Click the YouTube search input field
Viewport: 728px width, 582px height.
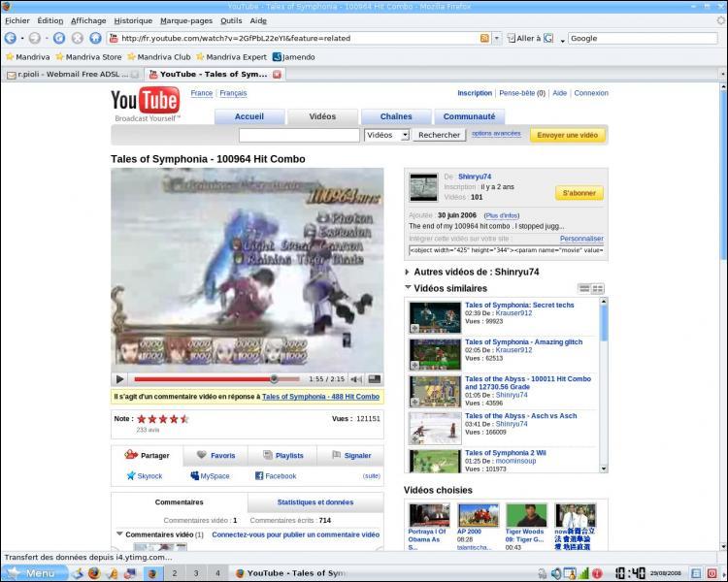(299, 135)
